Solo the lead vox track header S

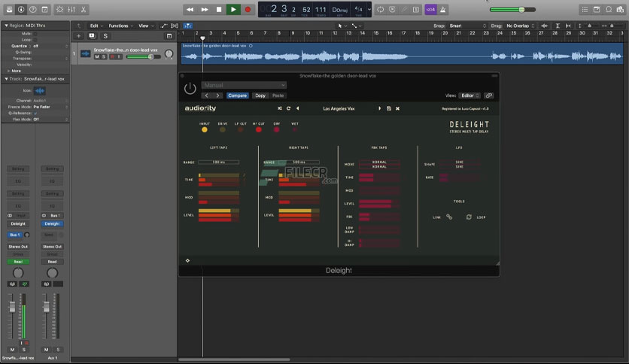(104, 57)
